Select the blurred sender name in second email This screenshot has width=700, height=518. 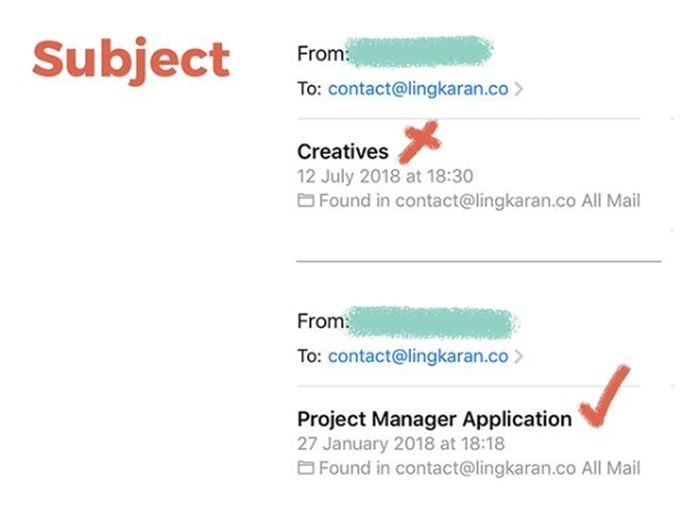pyautogui.click(x=432, y=322)
